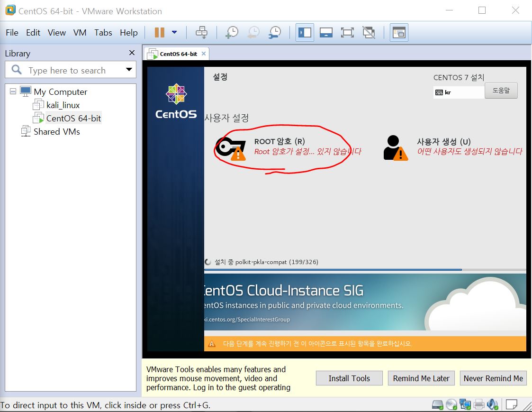Screen dimensions: 532x412
Task: Click Send Ctrl+Alt+Del toolbar icon
Action: click(201, 33)
